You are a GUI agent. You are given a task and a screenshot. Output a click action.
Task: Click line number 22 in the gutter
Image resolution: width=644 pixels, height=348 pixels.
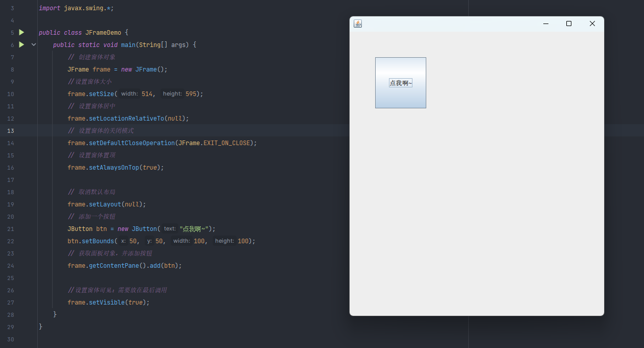click(11, 241)
